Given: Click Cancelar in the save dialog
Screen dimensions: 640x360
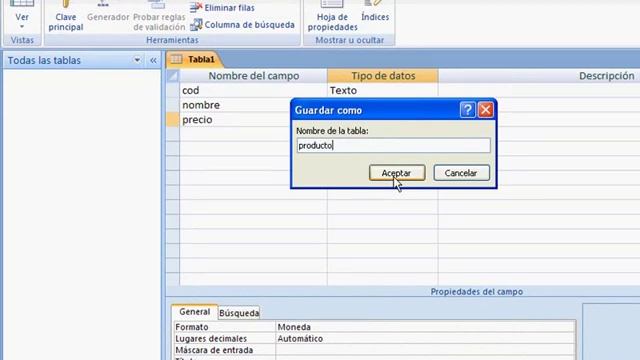Looking at the screenshot, I should [x=461, y=173].
